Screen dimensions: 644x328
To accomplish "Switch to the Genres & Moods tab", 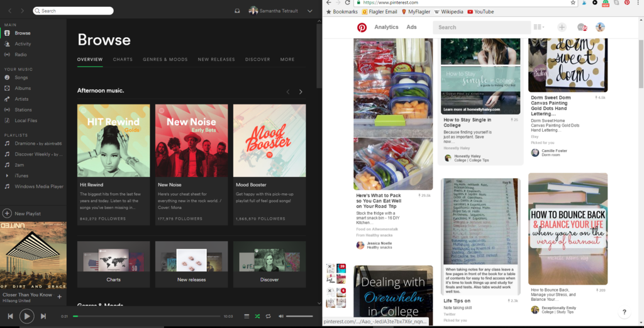I will [165, 59].
